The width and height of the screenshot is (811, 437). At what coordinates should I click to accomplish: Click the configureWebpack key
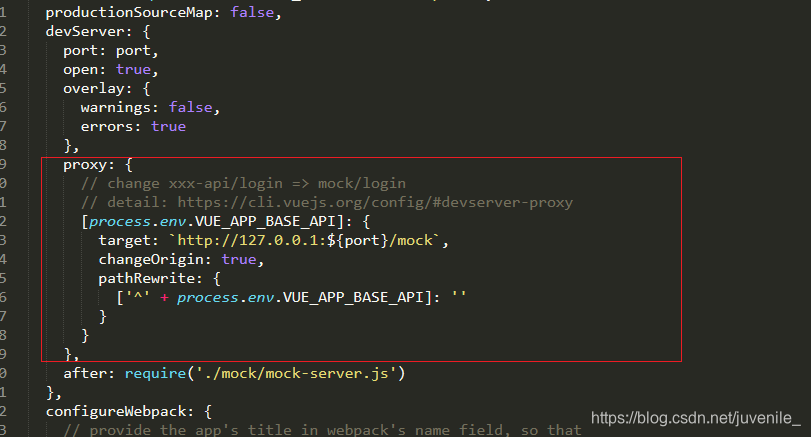click(x=115, y=412)
